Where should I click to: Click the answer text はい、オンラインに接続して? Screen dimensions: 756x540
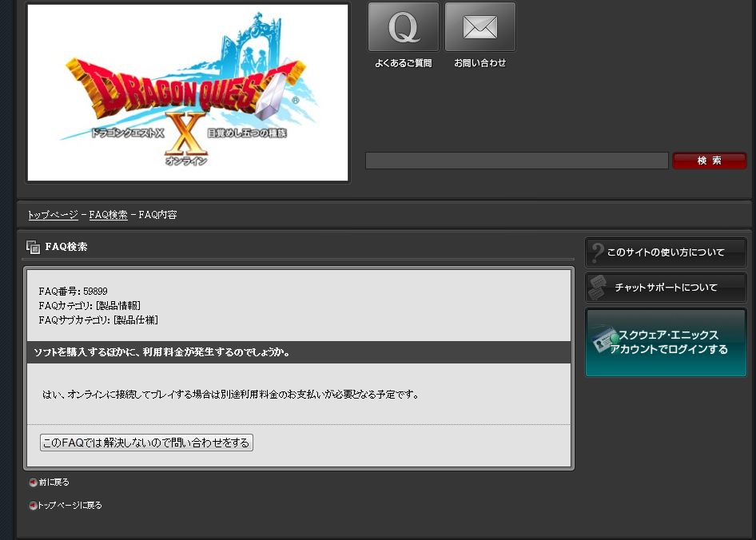(x=230, y=395)
